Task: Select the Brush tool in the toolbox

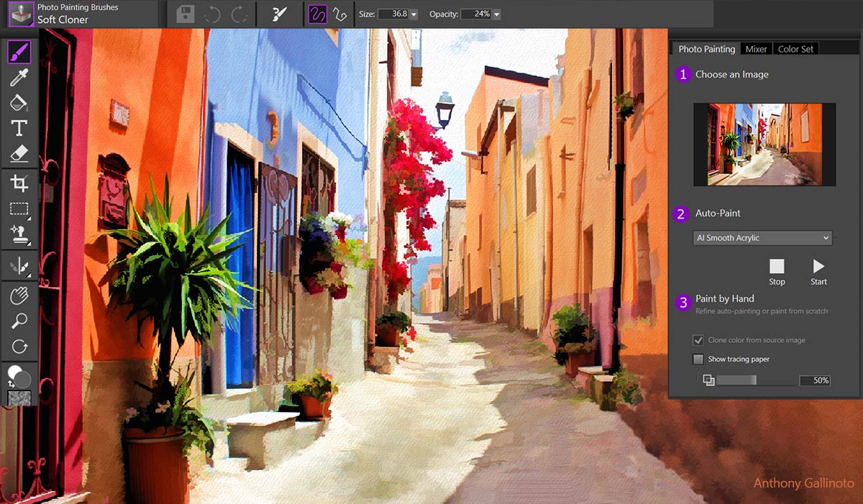Action: point(19,52)
